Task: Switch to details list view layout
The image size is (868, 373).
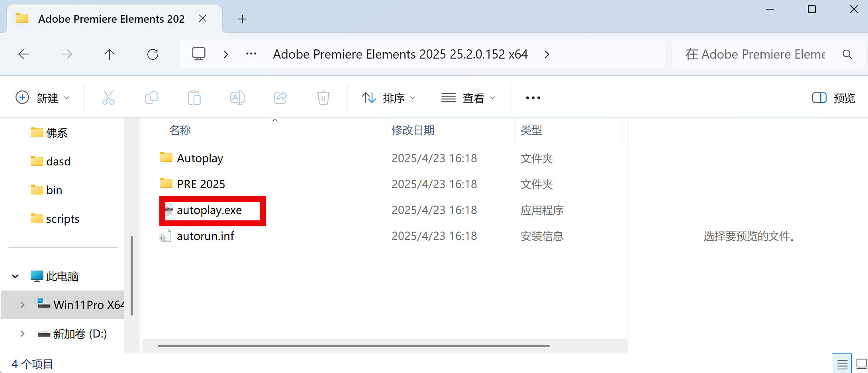Action: click(842, 364)
